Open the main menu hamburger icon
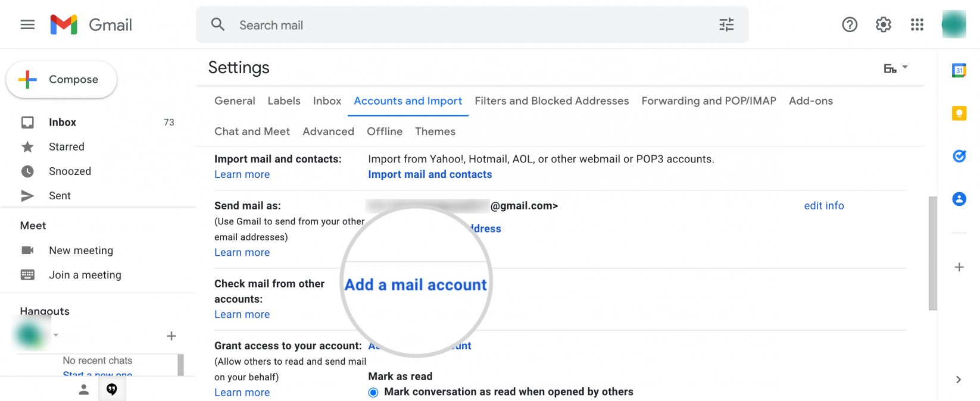Viewport: 980px width, 401px height. [x=27, y=24]
